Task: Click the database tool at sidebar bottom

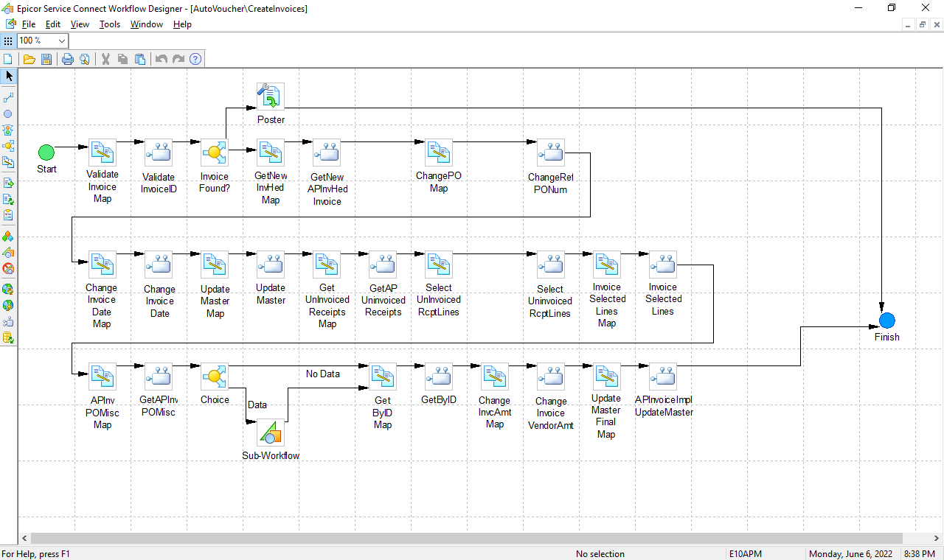Action: (8, 338)
